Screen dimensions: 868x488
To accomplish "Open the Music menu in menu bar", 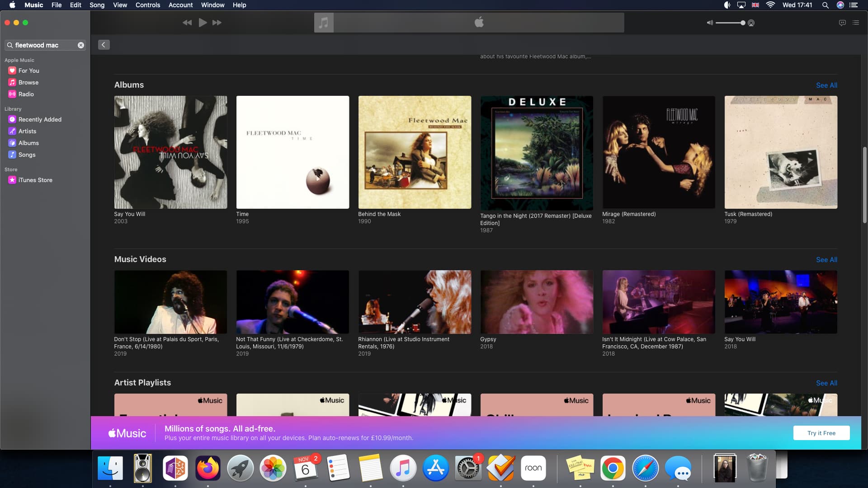I will [33, 5].
